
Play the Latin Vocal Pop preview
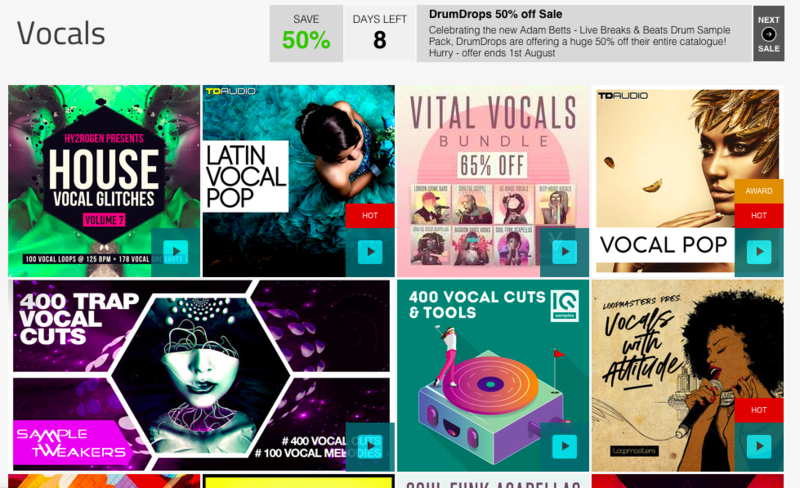click(370, 252)
